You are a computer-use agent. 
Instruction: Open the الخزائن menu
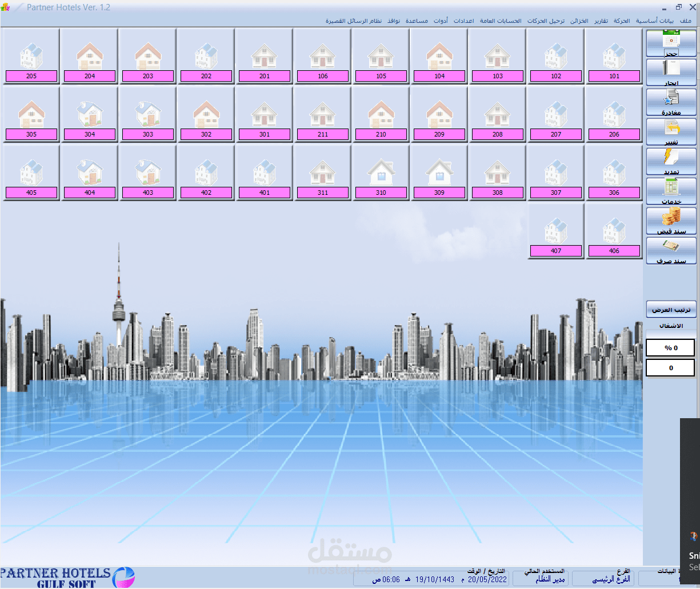(579, 21)
